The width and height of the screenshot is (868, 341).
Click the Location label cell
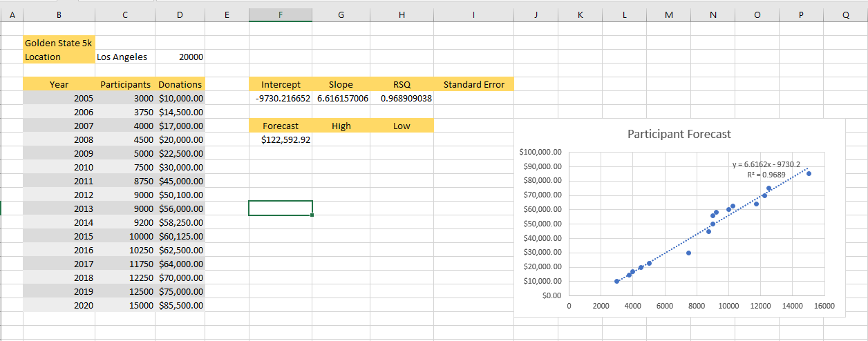click(x=59, y=57)
